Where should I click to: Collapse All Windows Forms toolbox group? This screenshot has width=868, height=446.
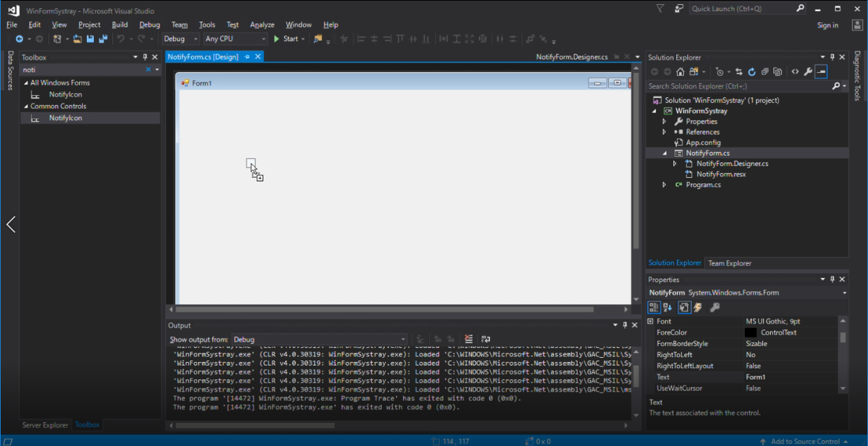tap(26, 83)
